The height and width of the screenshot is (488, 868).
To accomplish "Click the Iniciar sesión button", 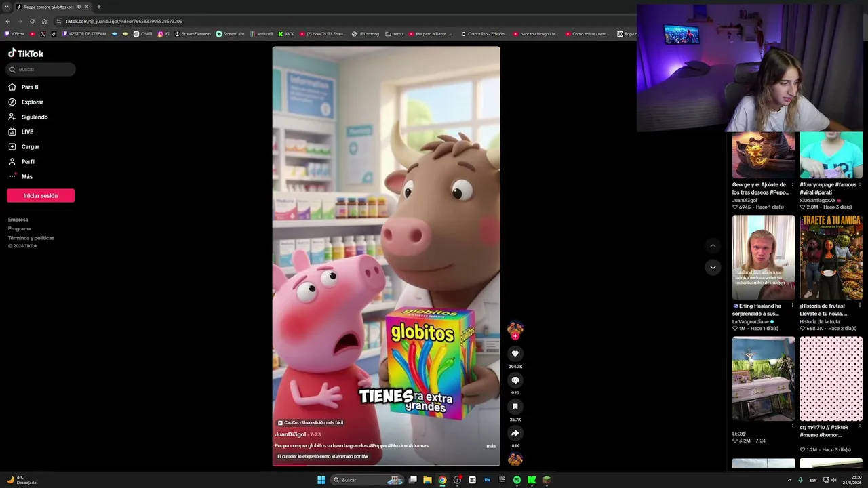I will click(41, 196).
